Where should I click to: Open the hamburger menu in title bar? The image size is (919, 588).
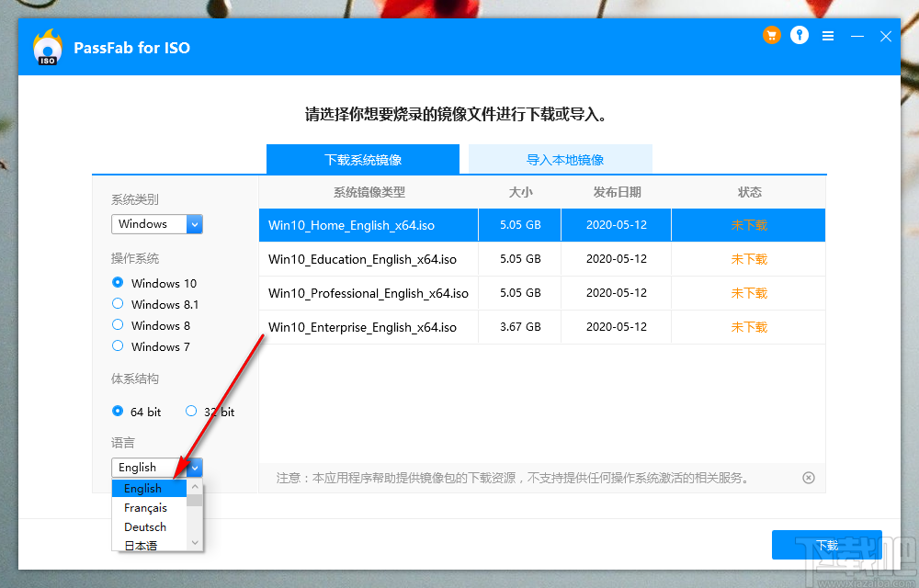(826, 35)
